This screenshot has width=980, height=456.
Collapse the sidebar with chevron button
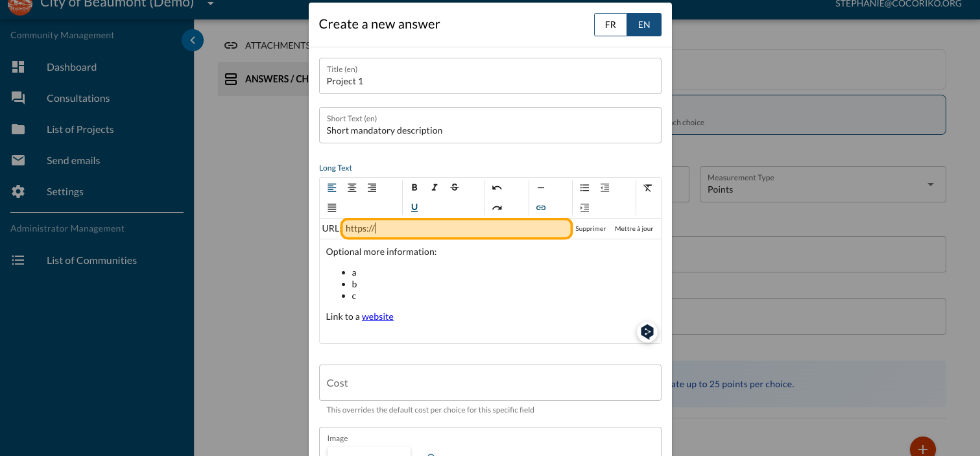[x=193, y=40]
